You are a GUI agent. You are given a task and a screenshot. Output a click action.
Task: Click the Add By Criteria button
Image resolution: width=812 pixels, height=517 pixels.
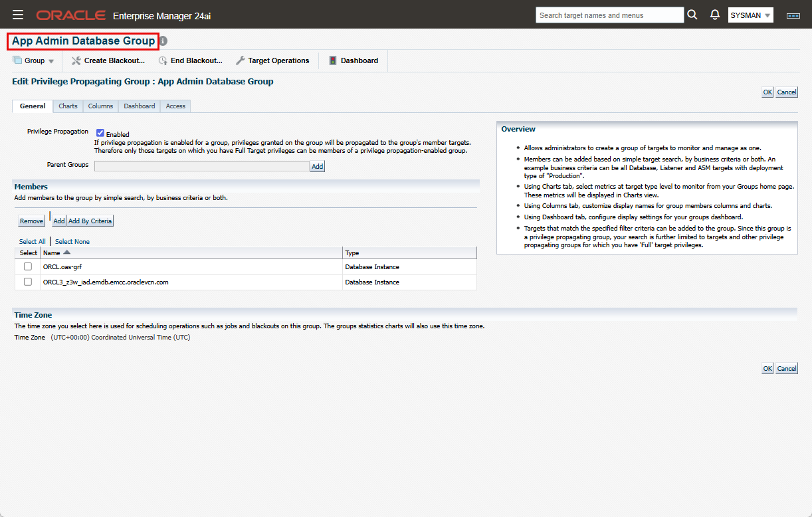pyautogui.click(x=90, y=220)
